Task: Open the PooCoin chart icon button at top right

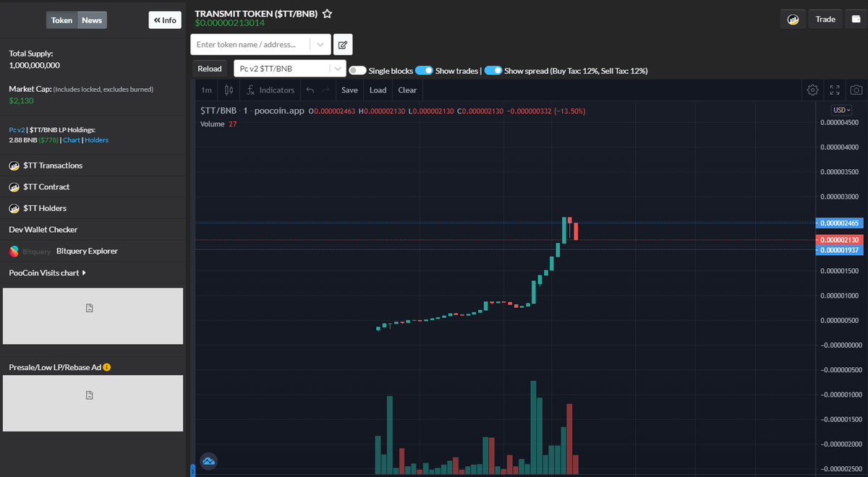Action: tap(793, 20)
